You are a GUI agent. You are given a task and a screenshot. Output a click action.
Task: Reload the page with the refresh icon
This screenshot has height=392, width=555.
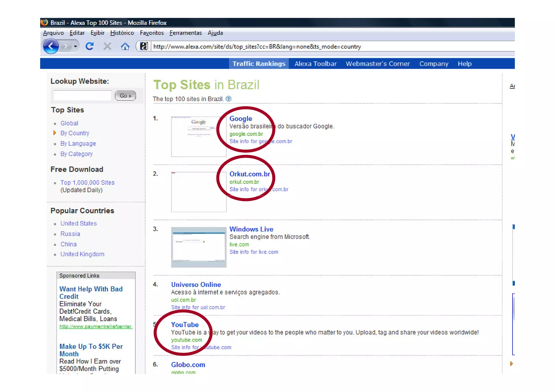coord(89,47)
